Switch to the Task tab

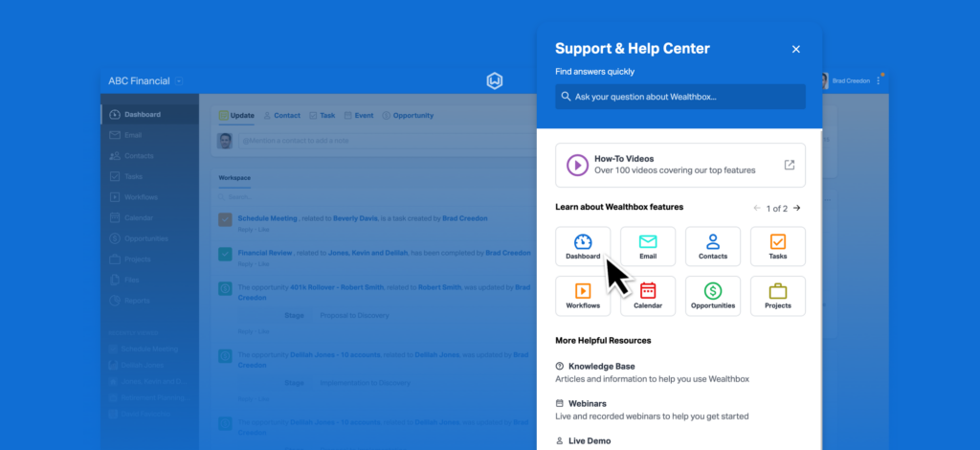[x=322, y=116]
